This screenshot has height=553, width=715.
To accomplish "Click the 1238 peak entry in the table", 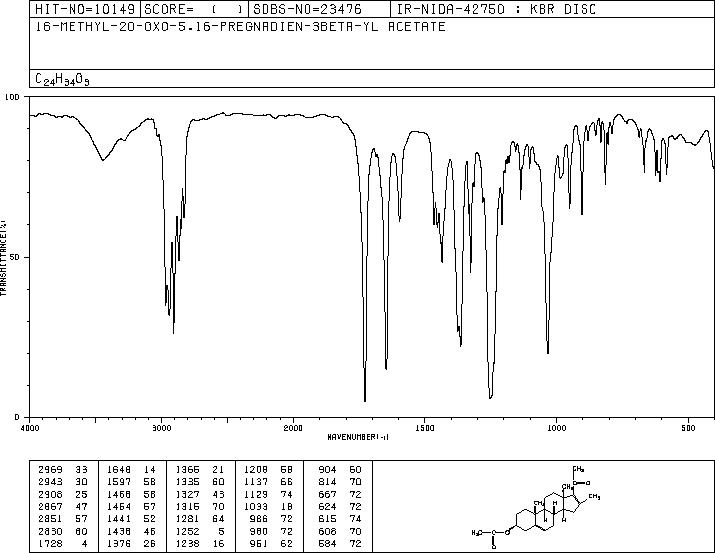I will [200, 543].
